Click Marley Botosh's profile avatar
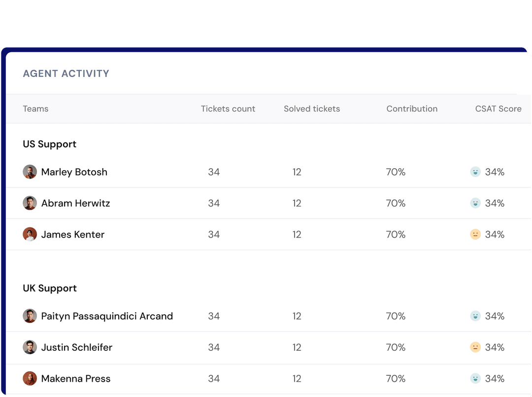The width and height of the screenshot is (532, 397). (x=30, y=172)
